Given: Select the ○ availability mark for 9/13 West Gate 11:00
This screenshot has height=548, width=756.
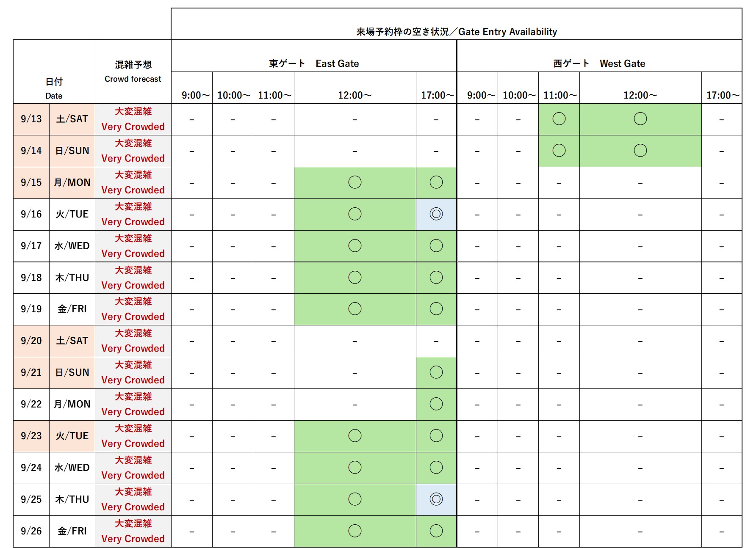Looking at the screenshot, I should [x=558, y=119].
